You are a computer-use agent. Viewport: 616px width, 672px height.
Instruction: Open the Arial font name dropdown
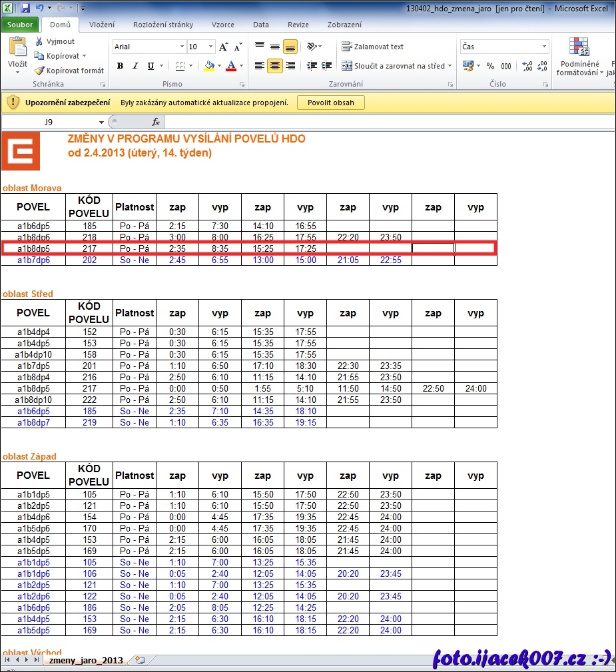pyautogui.click(x=182, y=47)
